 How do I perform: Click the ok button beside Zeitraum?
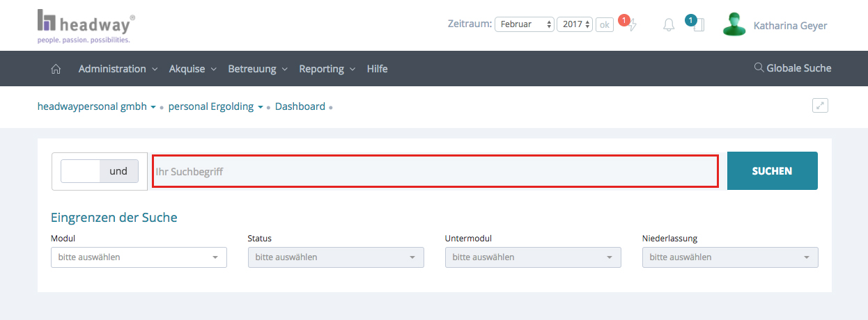604,24
